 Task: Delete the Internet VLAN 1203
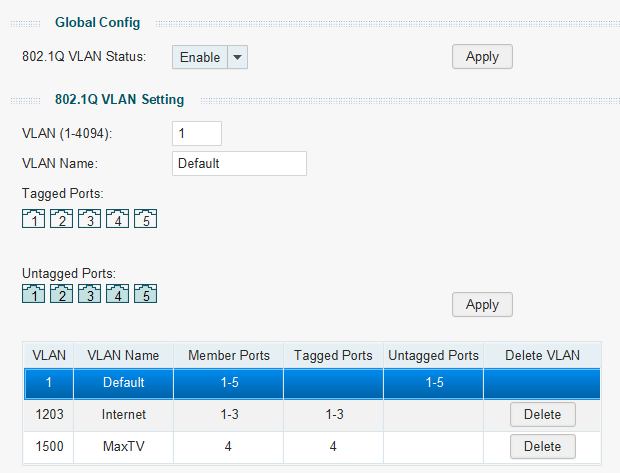[541, 414]
